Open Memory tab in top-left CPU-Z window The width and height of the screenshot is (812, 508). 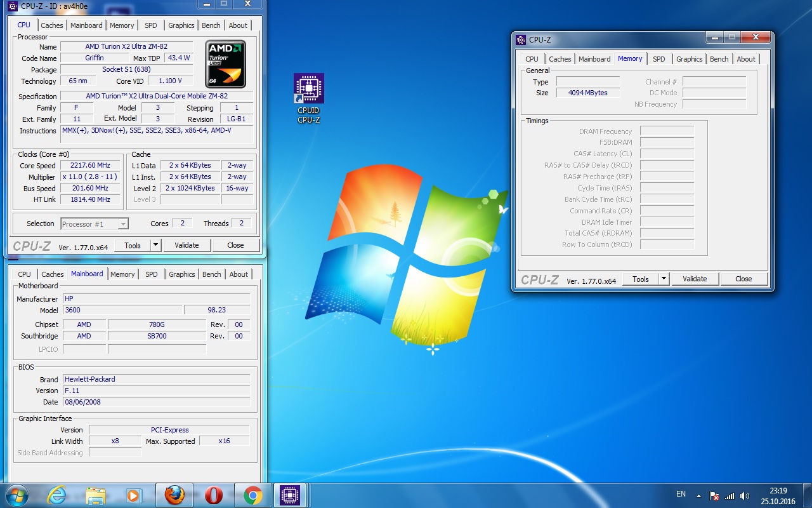(122, 25)
